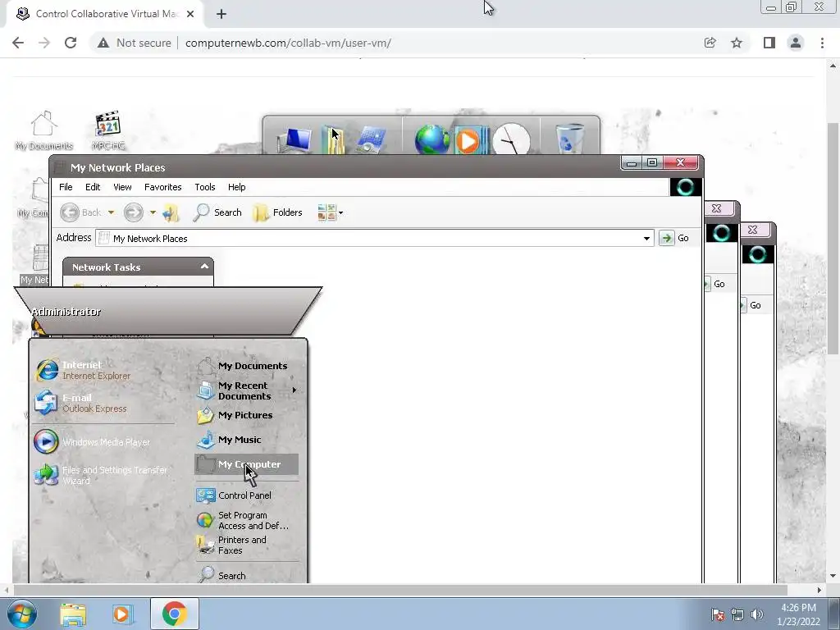
Task: Click the Windows 7 Start orb
Action: pos(21,614)
